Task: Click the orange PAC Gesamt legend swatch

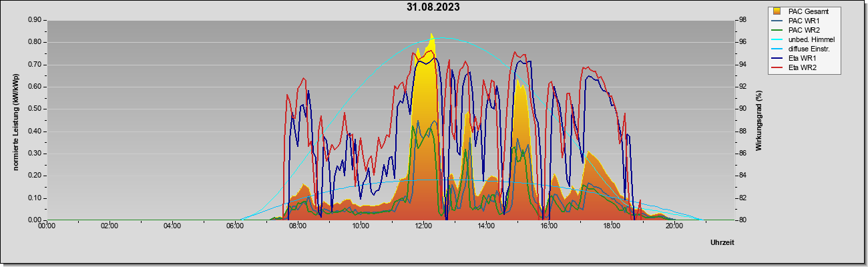Action: click(x=778, y=11)
